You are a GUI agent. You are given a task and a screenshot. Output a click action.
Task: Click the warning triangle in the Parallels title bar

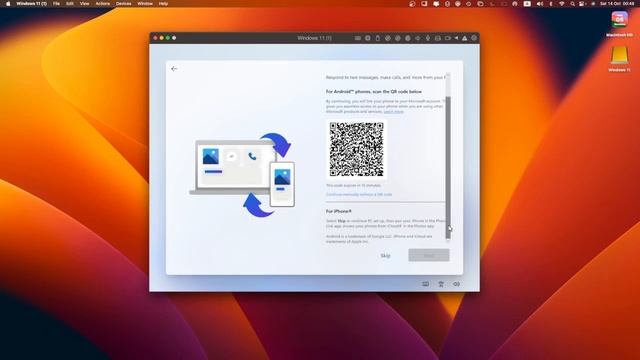click(x=464, y=38)
